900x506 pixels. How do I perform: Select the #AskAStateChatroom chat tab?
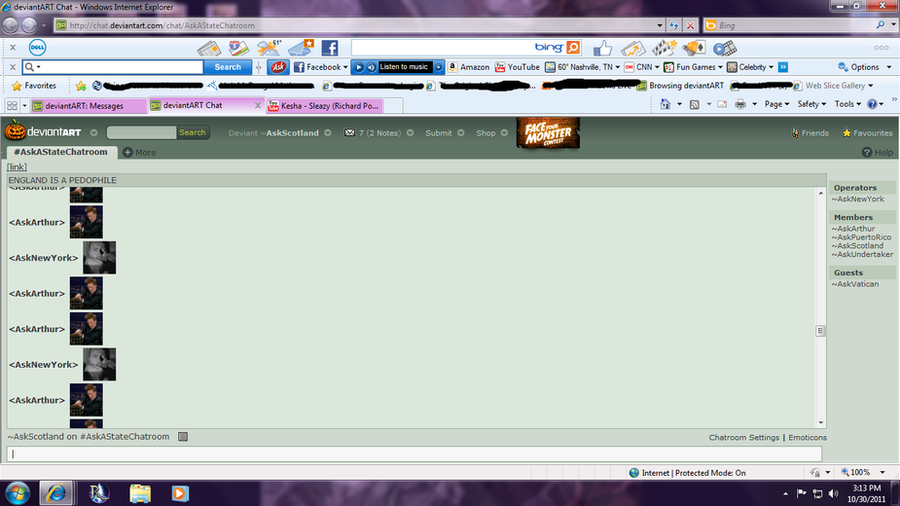tap(61, 152)
